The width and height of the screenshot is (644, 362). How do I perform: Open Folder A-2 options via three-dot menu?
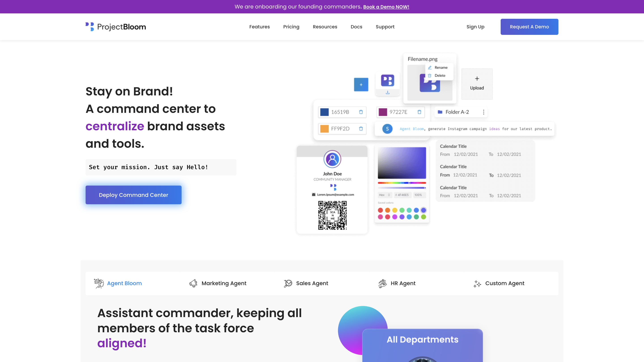[483, 112]
